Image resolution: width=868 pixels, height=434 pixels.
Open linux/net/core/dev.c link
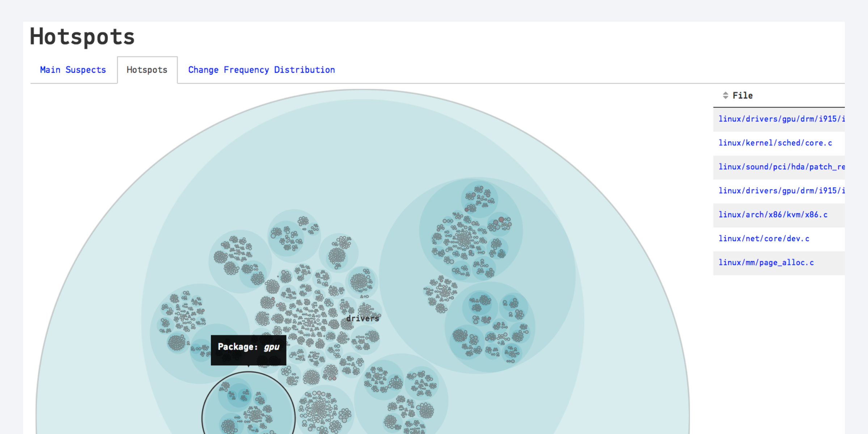pyautogui.click(x=764, y=239)
